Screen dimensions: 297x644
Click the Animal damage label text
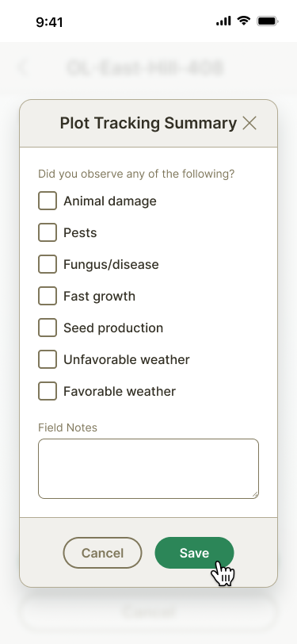[110, 201]
